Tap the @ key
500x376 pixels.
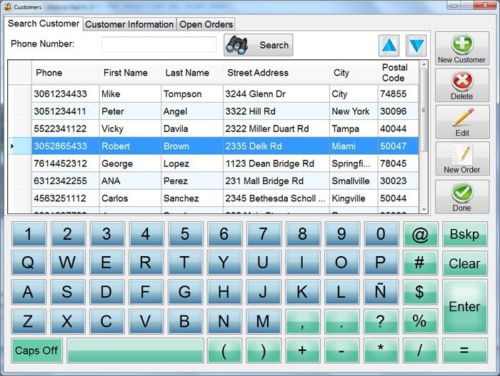click(420, 234)
